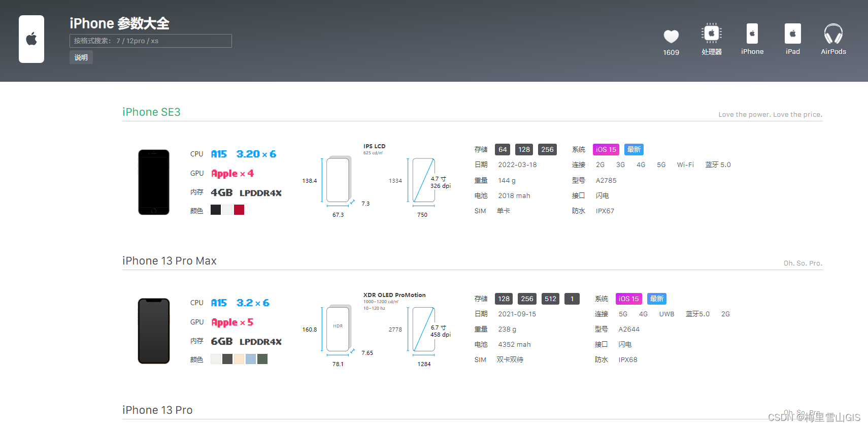This screenshot has height=427, width=868.
Task: Click the heart like icon showing 1609
Action: (x=671, y=37)
